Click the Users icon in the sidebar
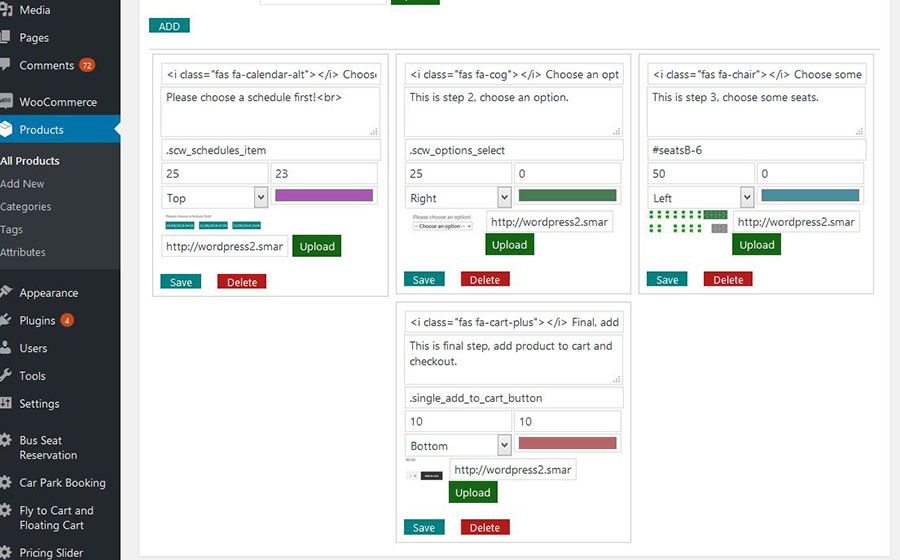The height and width of the screenshot is (560, 900). pos(5,347)
